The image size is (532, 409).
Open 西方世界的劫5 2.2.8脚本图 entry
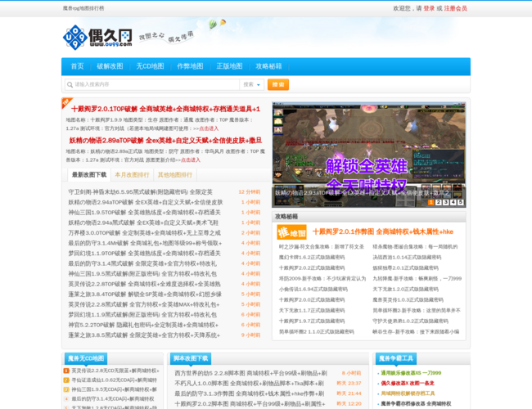tap(250, 373)
